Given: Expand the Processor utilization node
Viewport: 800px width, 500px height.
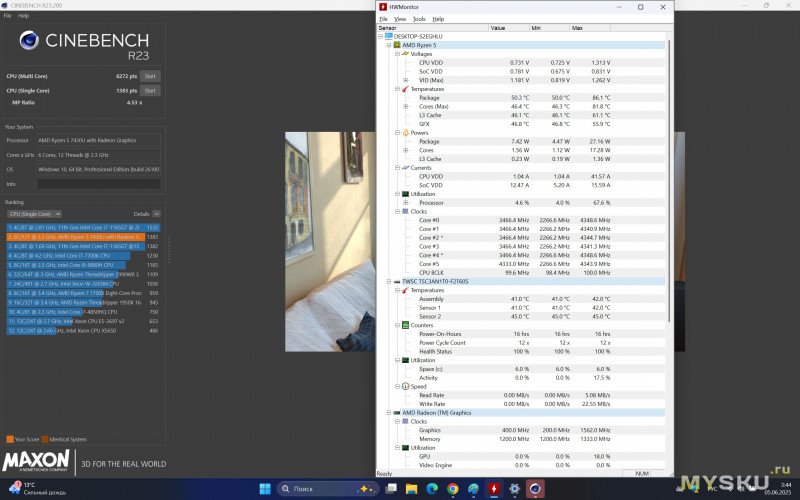Looking at the screenshot, I should [405, 202].
